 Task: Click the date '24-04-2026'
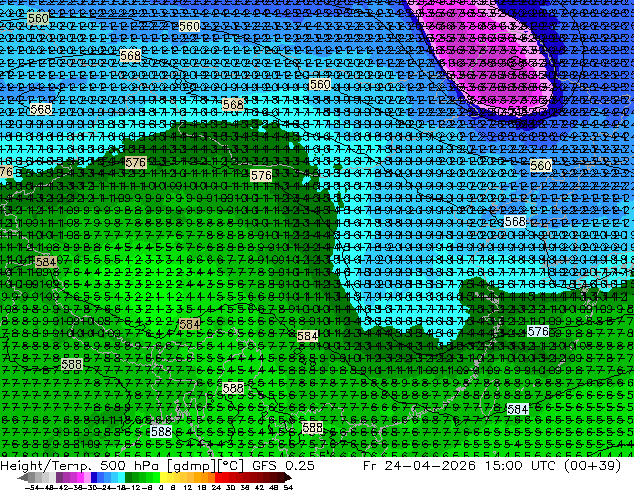click(430, 465)
